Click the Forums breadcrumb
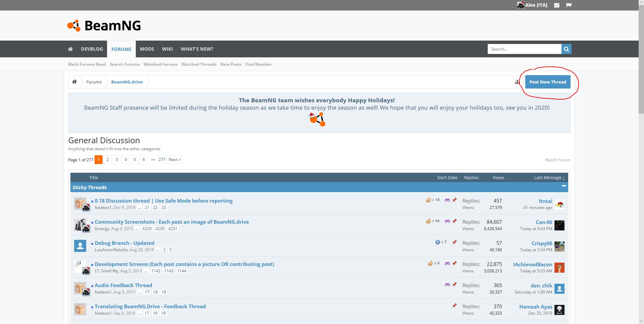Image resolution: width=644 pixels, height=324 pixels. point(94,82)
